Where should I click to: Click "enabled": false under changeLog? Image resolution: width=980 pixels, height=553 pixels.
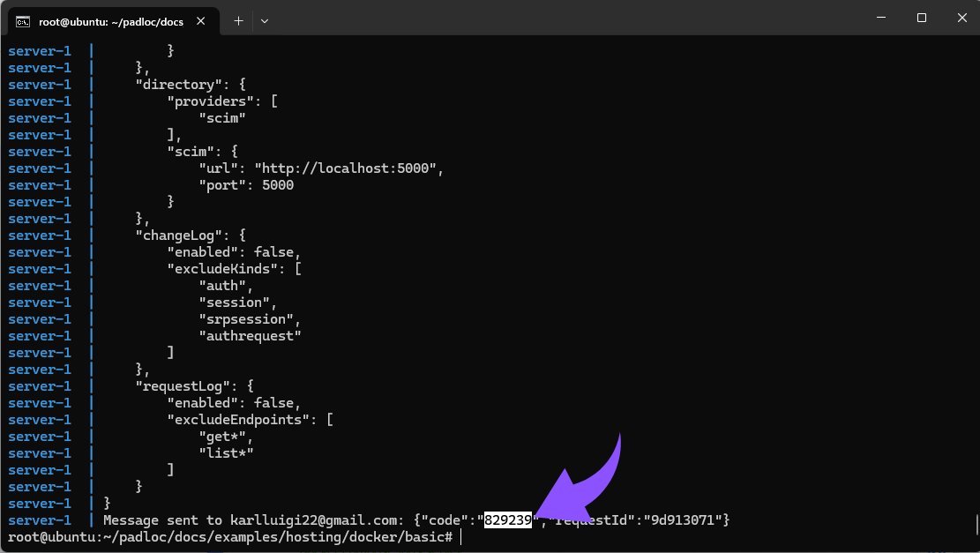(230, 252)
